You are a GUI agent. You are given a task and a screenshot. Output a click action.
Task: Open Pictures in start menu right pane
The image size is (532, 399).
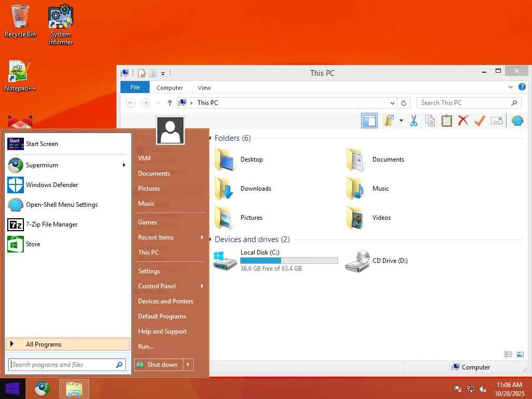(171, 188)
